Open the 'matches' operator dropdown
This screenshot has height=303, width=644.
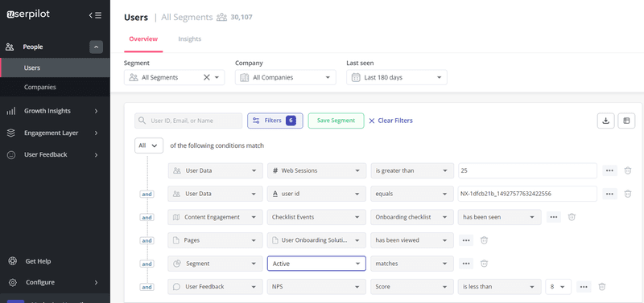coord(412,264)
